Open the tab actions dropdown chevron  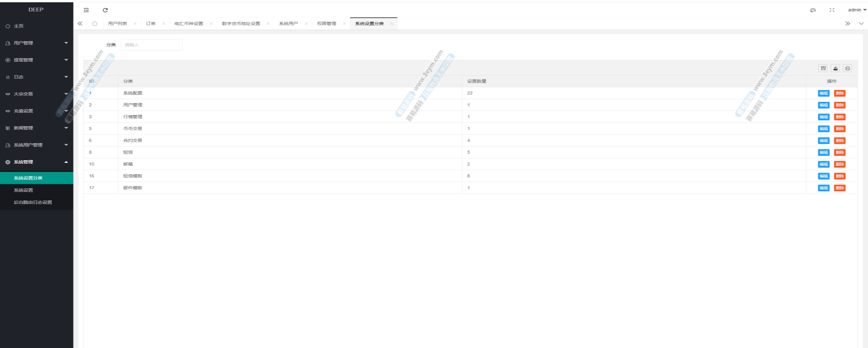[x=861, y=23]
